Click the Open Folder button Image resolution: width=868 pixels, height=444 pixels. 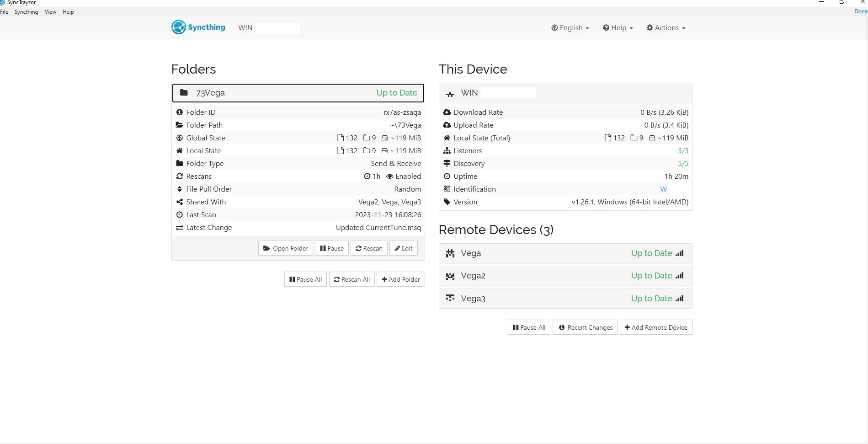tap(286, 248)
